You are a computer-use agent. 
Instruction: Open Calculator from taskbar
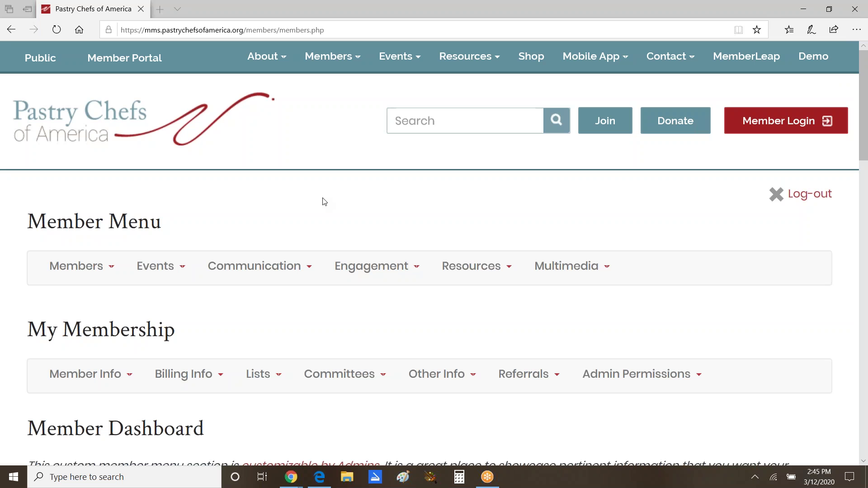(x=459, y=477)
